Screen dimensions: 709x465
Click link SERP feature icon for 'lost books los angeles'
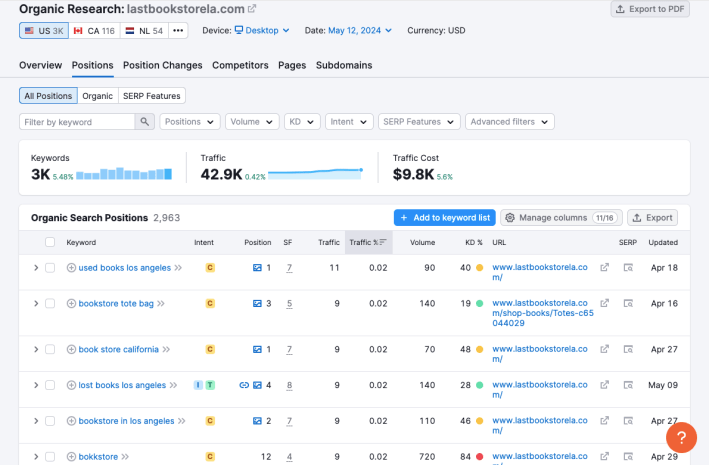[x=244, y=385]
